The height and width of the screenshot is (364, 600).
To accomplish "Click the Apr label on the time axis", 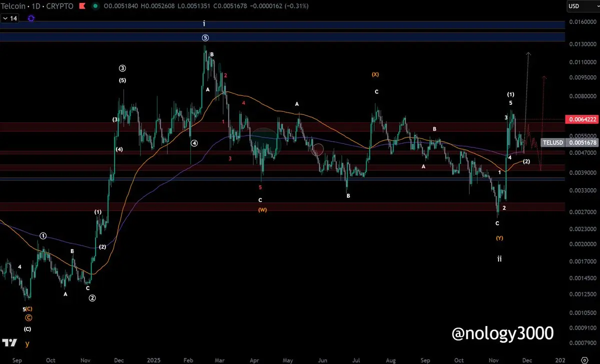I will 254,360.
